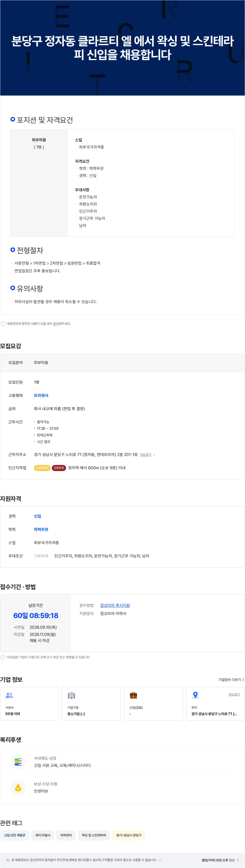Open 지도보기 in the location card
Viewport: 245px width, 868px height.
tap(234, 694)
